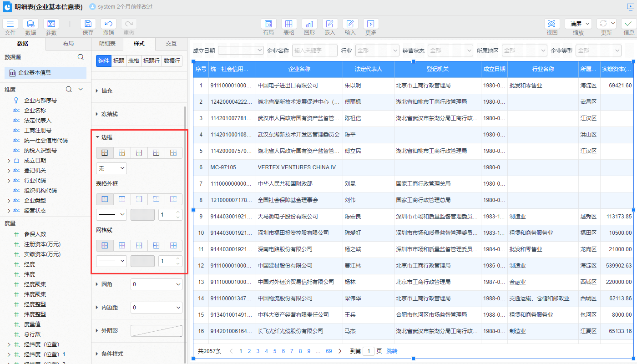Viewport: 637px width, 364px height.
Task: Select the Header Row (标题行) style segment
Action: click(x=151, y=61)
